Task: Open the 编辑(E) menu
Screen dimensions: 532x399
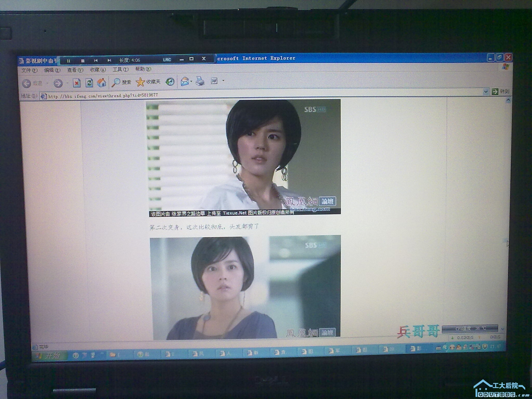Action: point(52,70)
